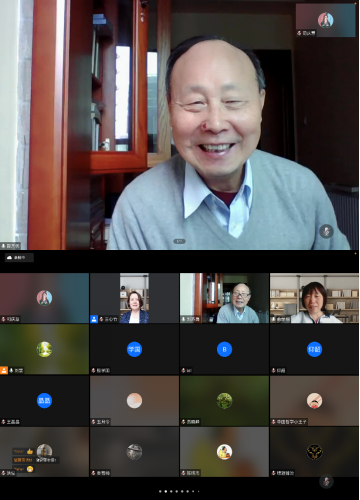Select the woman in white jacket video tile
This screenshot has height=500, width=360.
coord(314,298)
